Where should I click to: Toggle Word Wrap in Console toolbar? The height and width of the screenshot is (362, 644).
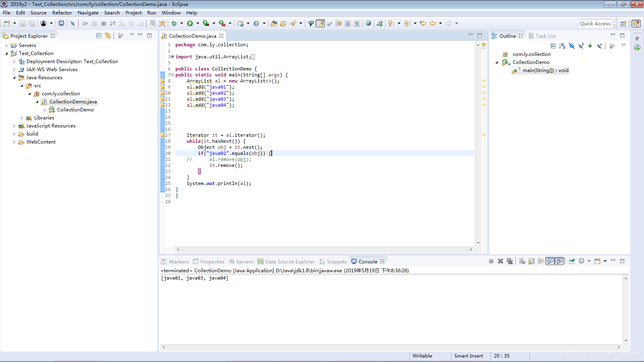tap(541, 261)
